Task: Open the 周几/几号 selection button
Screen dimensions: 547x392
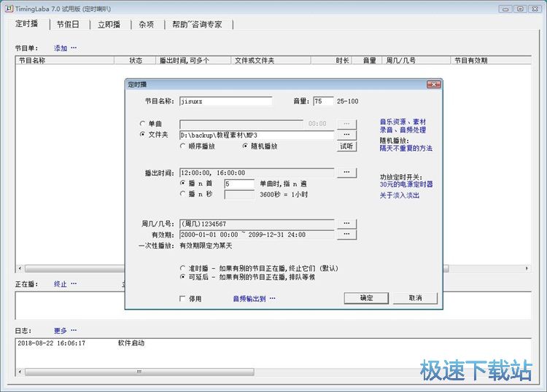Action: tap(346, 224)
